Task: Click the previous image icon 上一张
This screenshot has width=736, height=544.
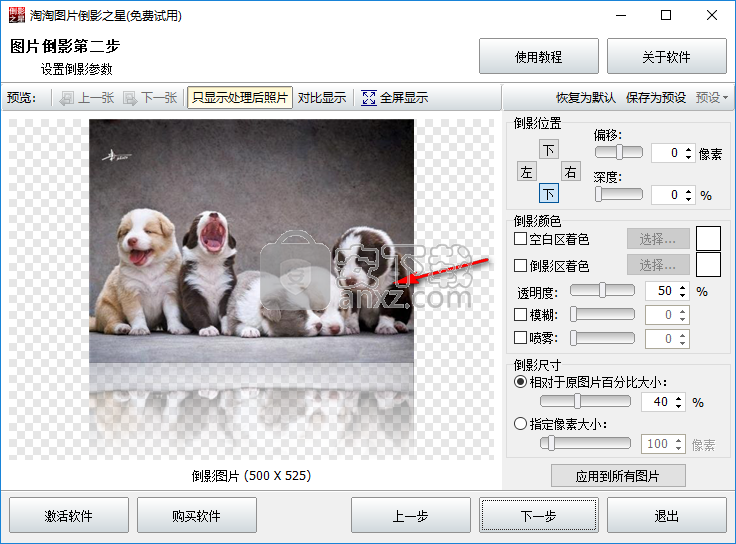Action: pos(67,98)
